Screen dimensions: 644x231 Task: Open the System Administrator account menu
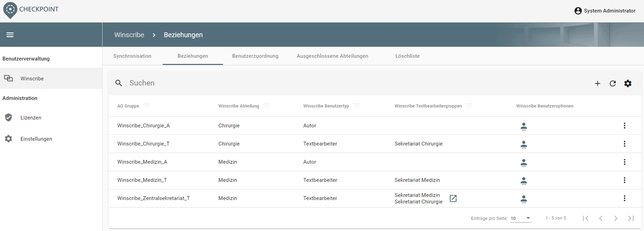pyautogui.click(x=604, y=11)
